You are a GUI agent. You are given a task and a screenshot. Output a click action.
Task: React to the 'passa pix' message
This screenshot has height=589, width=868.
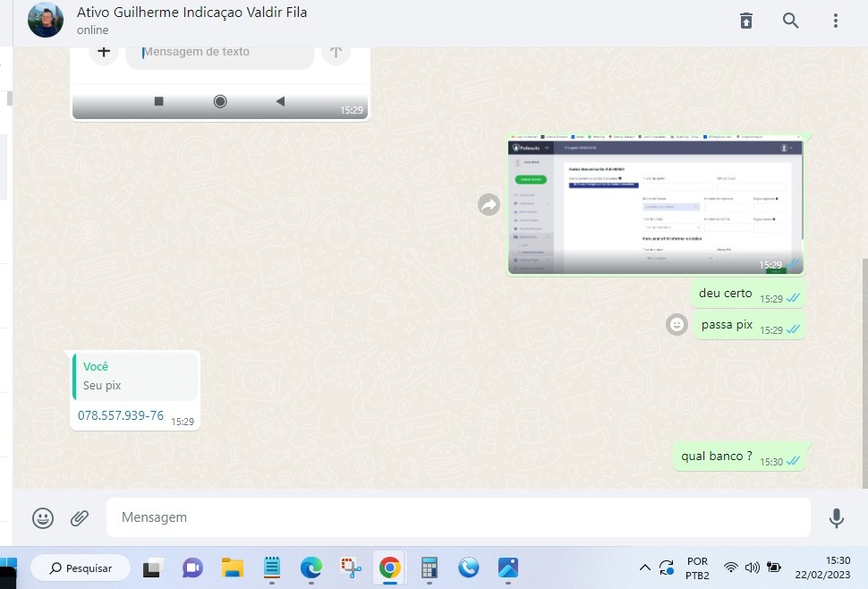click(677, 324)
